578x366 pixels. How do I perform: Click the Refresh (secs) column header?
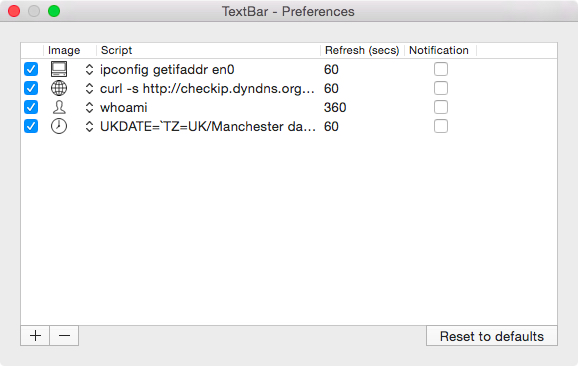click(362, 50)
